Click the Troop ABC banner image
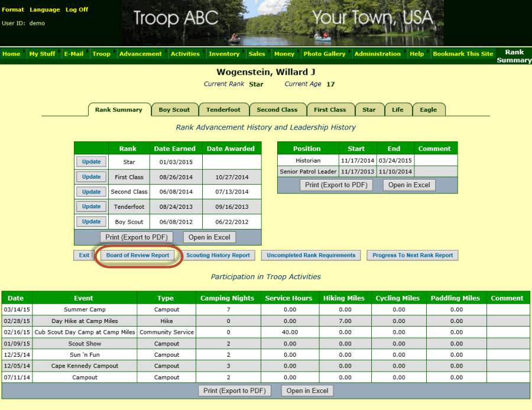Viewport: 532px width, 410px height. coord(283,22)
